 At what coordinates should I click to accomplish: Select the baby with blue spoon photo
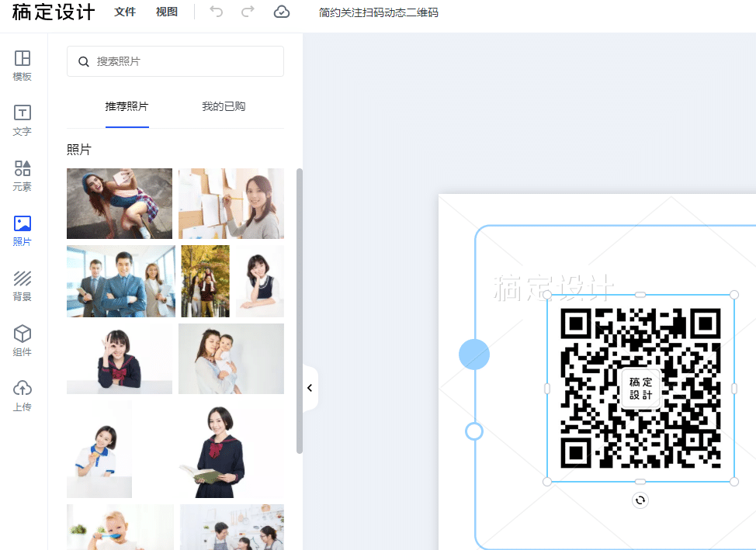[120, 527]
